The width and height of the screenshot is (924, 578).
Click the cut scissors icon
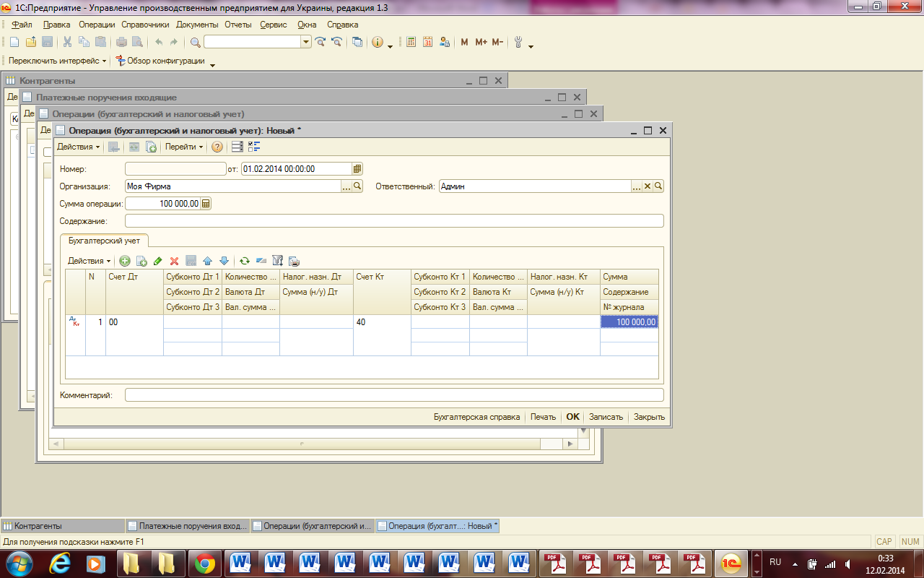tap(67, 42)
